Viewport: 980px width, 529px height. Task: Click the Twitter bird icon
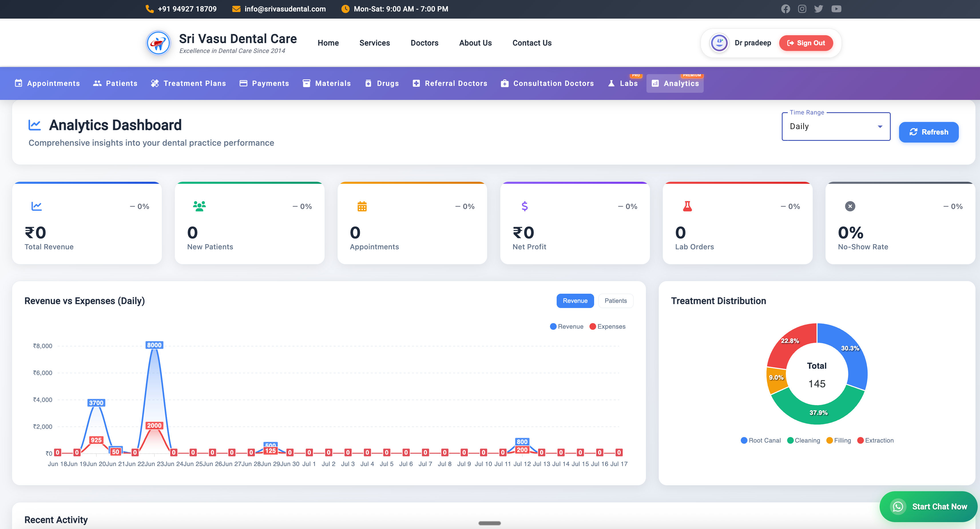point(818,9)
